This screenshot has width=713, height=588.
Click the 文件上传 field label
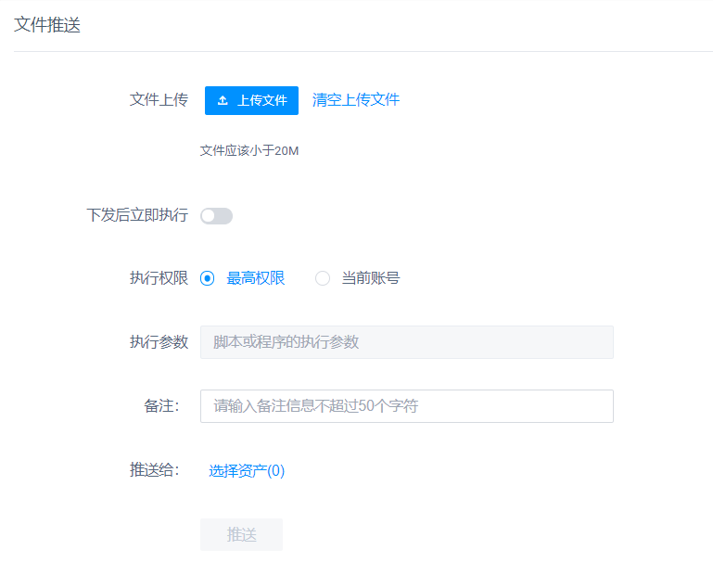(159, 99)
